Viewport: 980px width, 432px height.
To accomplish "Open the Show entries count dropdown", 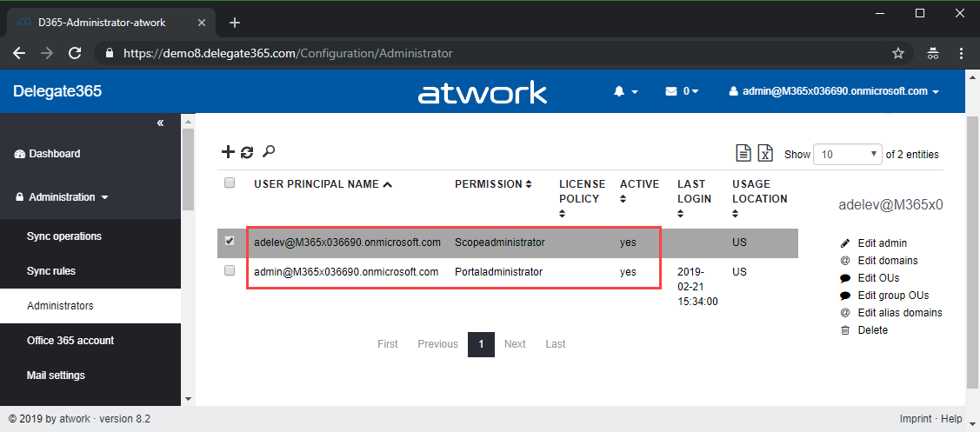I will (x=847, y=155).
